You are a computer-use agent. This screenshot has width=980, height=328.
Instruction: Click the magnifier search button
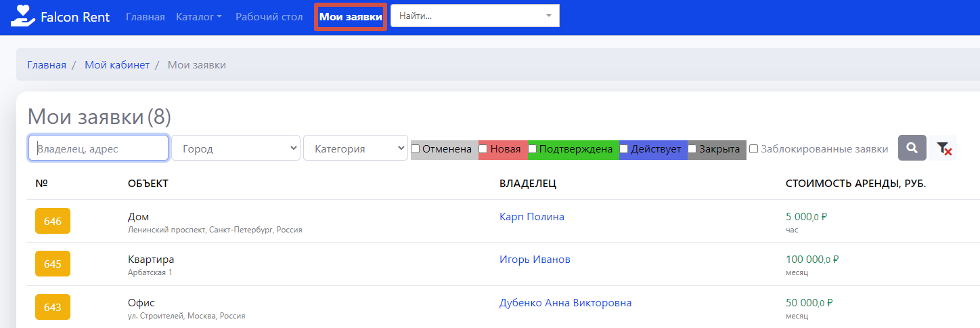click(x=912, y=148)
